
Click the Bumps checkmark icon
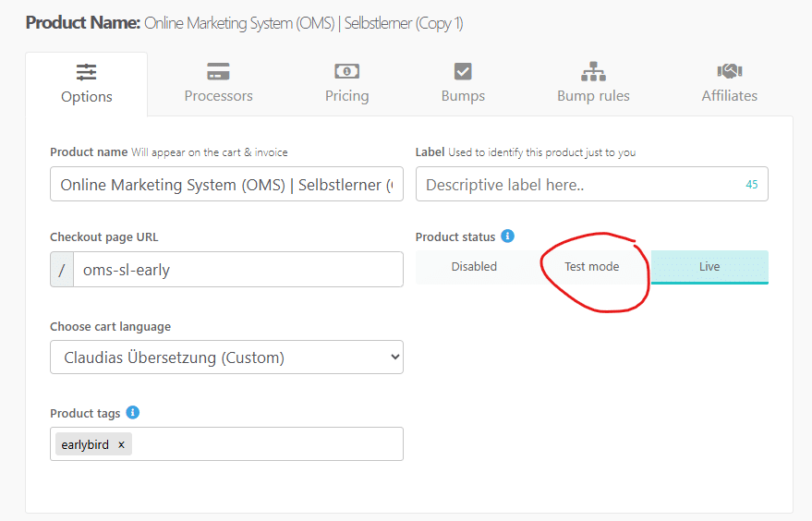click(x=463, y=71)
